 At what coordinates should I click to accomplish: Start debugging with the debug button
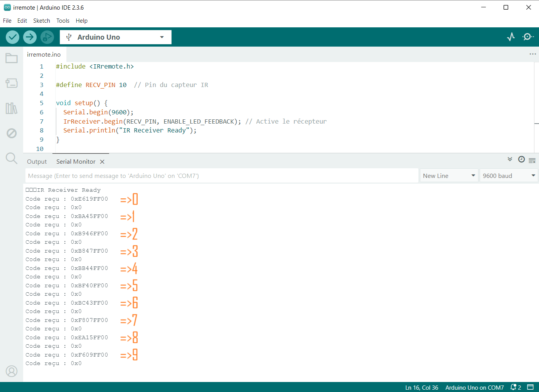[47, 37]
